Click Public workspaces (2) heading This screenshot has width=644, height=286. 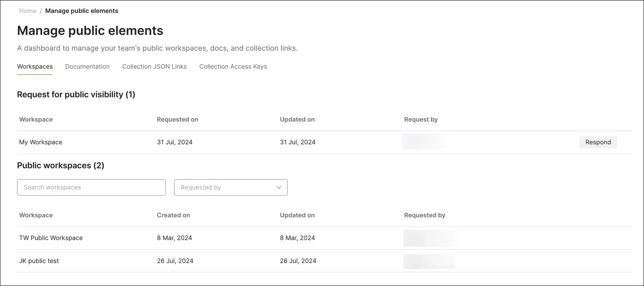coord(61,165)
